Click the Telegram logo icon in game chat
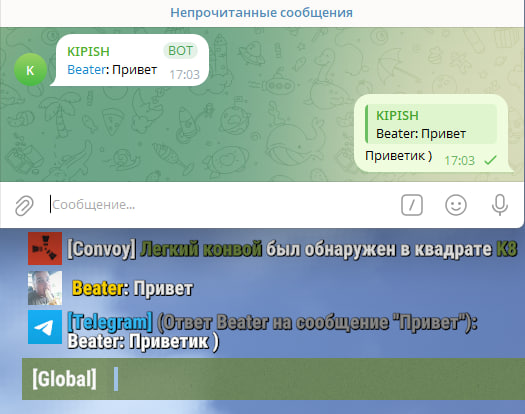 [45, 327]
